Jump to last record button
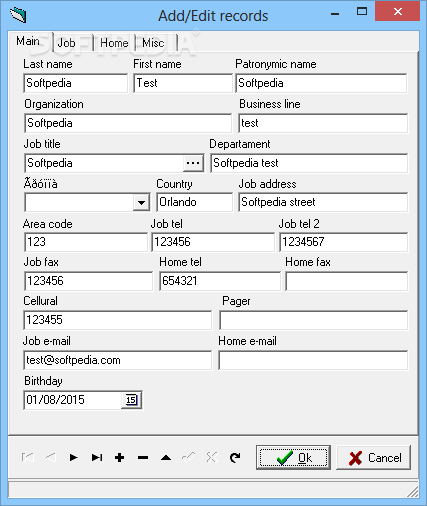The height and width of the screenshot is (506, 427). click(x=97, y=457)
